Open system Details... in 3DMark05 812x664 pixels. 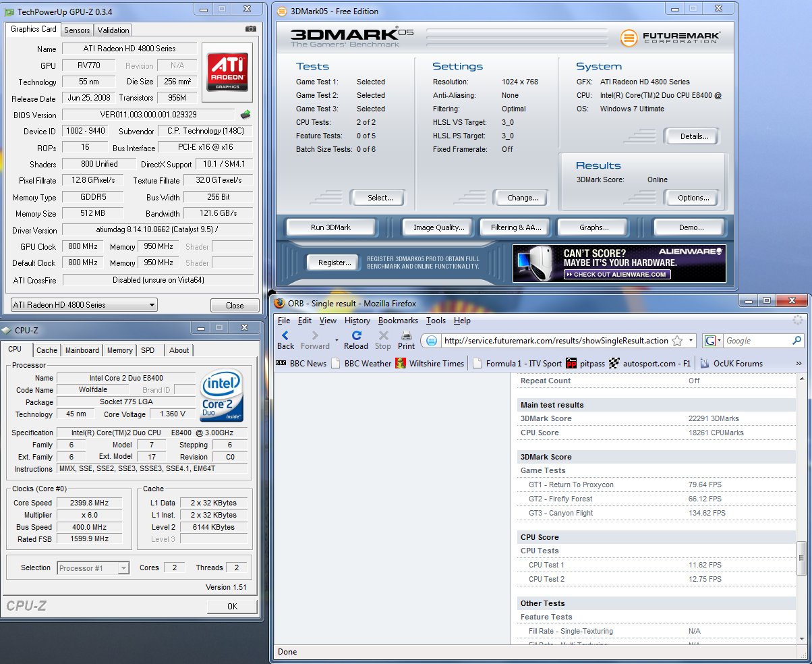pyautogui.click(x=694, y=136)
